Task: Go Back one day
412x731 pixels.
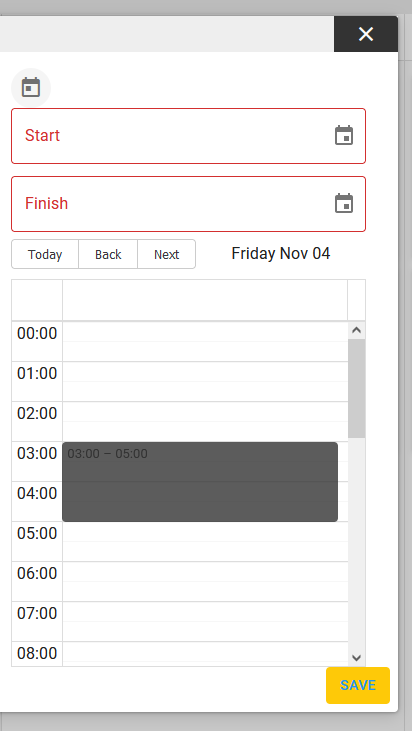Action: click(108, 255)
